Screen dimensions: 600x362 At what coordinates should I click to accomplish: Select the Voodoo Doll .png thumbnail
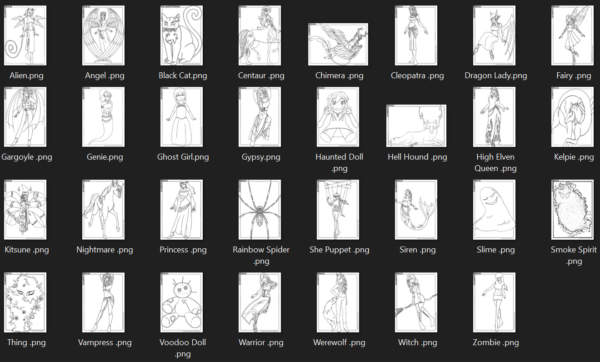[181, 302]
